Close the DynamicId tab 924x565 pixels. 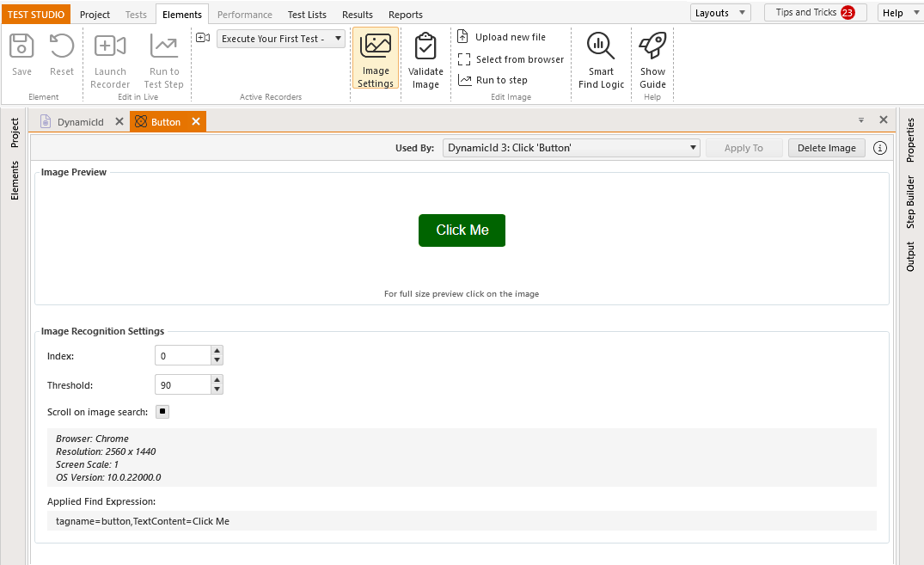click(x=119, y=121)
